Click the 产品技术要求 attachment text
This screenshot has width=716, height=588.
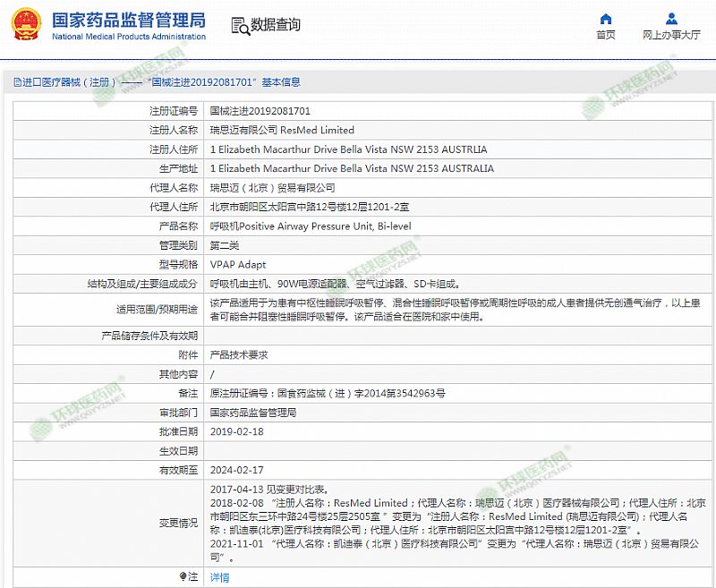click(x=238, y=355)
